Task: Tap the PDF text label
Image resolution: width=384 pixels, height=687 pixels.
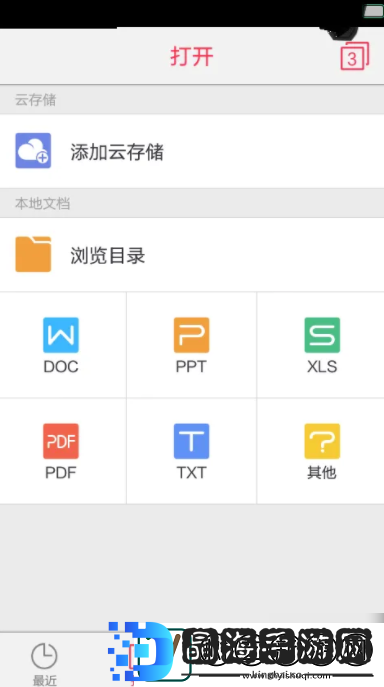Action: click(x=61, y=472)
